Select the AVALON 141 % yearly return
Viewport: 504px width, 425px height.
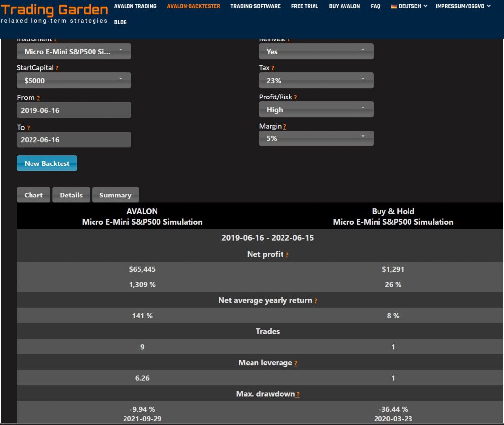[142, 316]
